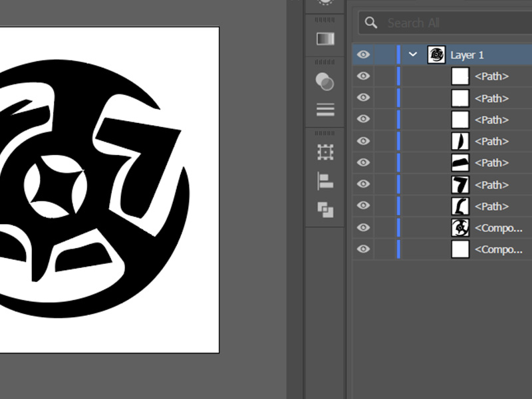Toggle the eye on the fourth Path row

pyautogui.click(x=363, y=141)
